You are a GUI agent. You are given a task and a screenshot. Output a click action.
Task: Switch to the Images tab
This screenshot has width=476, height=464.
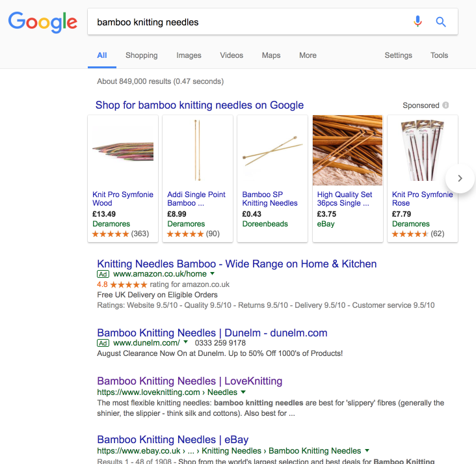189,55
